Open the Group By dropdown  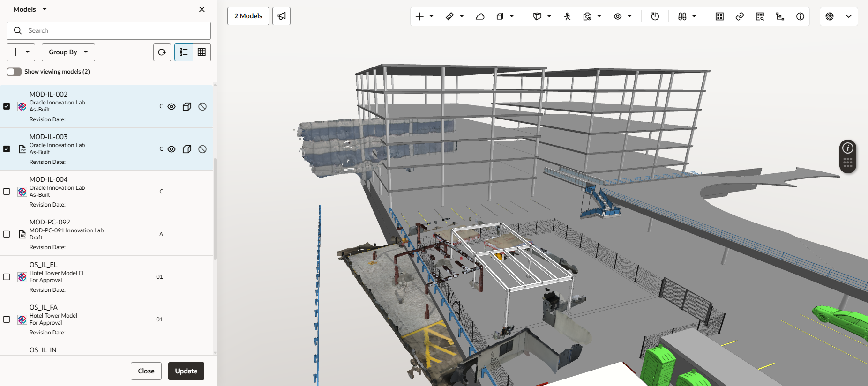tap(68, 52)
